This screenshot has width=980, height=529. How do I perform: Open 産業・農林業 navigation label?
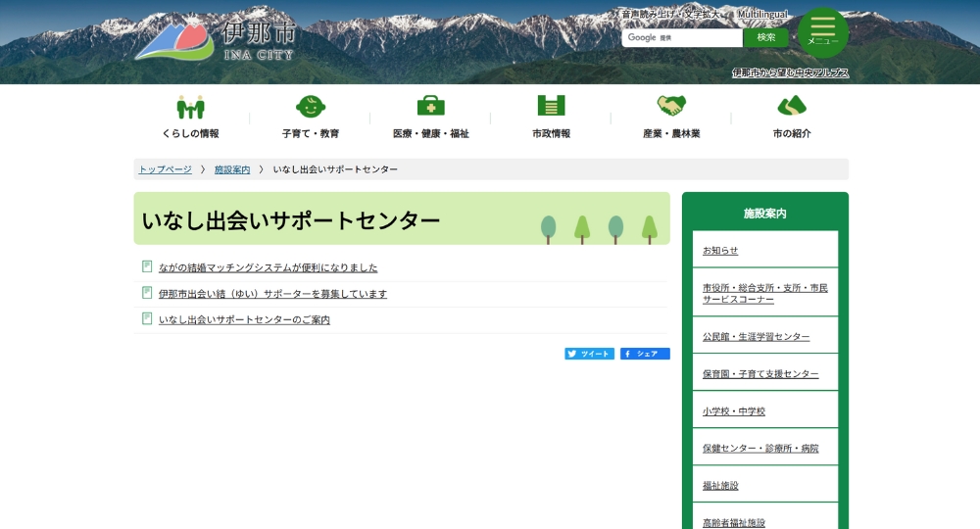point(671,133)
